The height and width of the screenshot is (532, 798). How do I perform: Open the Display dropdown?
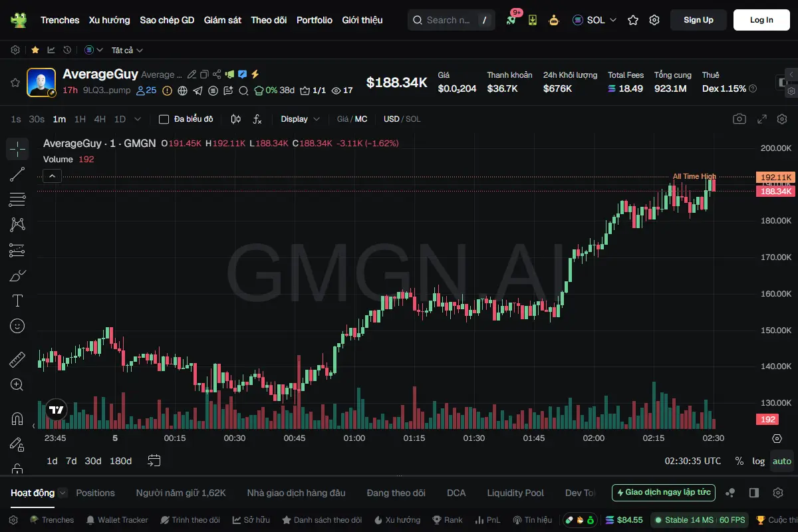pos(300,119)
